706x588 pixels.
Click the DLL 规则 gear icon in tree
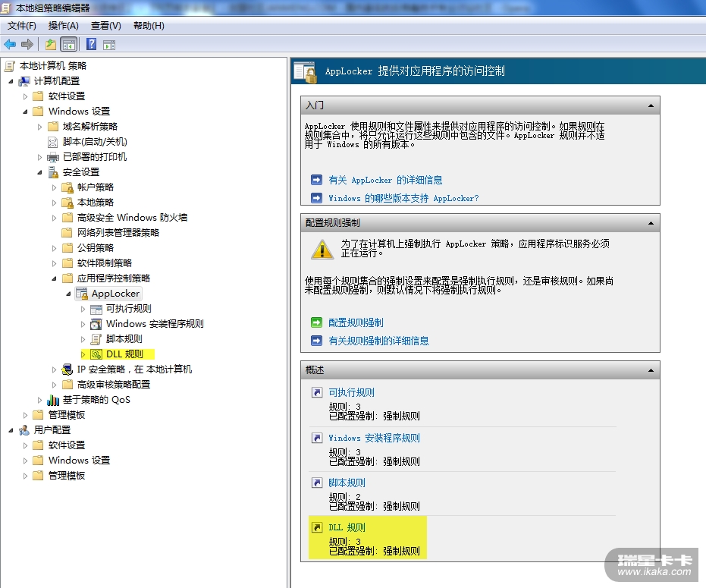click(96, 354)
